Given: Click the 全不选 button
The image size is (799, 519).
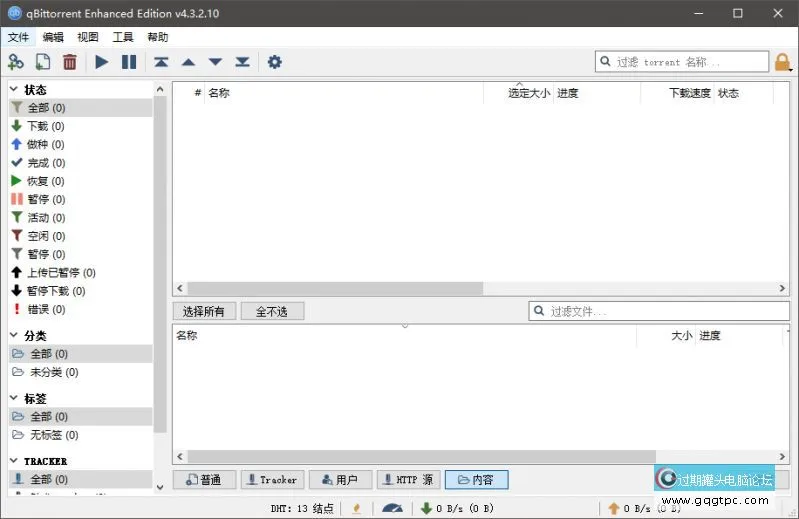Looking at the screenshot, I should [x=271, y=312].
